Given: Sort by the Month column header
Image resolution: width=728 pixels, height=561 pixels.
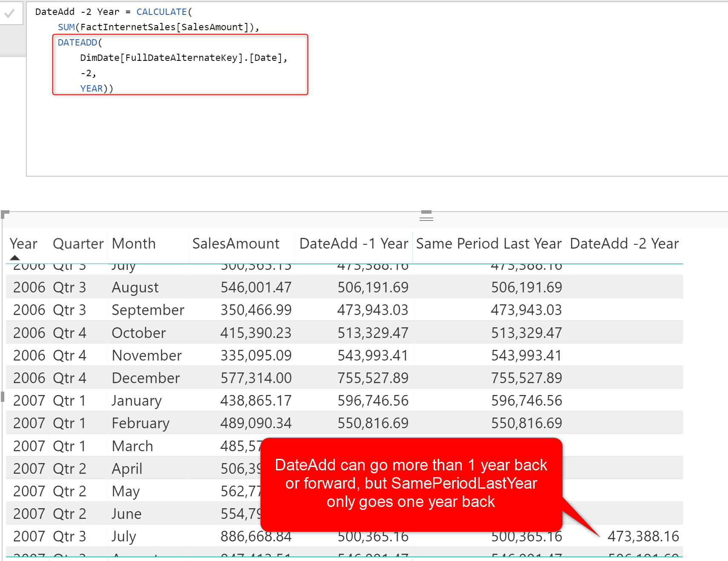Looking at the screenshot, I should click(x=134, y=244).
